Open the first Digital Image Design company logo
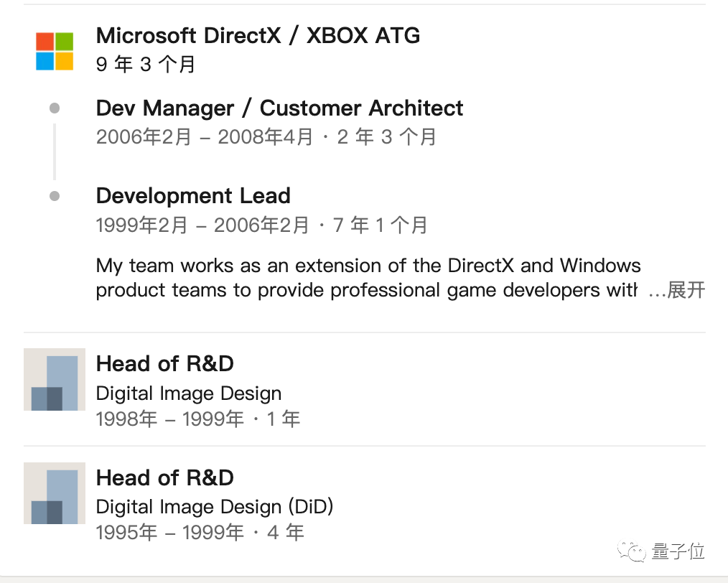 pos(55,380)
